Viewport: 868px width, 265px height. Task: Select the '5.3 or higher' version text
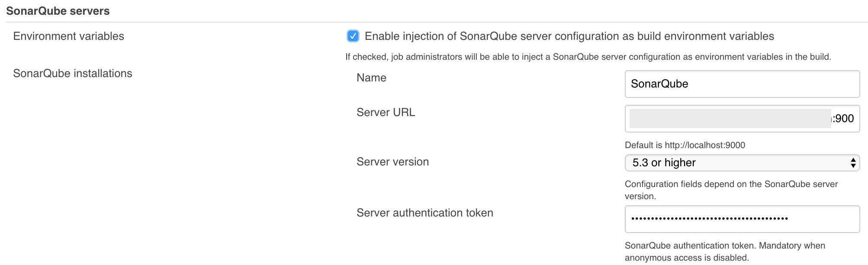click(x=664, y=163)
